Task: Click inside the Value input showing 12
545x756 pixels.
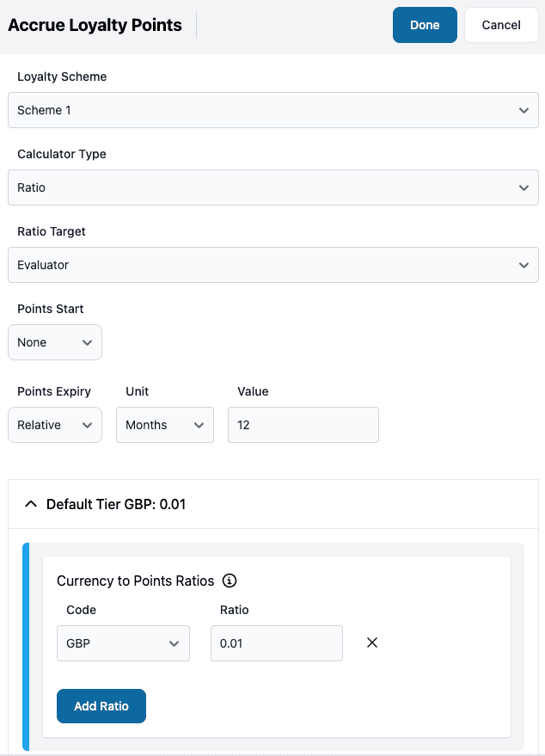Action: tap(303, 425)
